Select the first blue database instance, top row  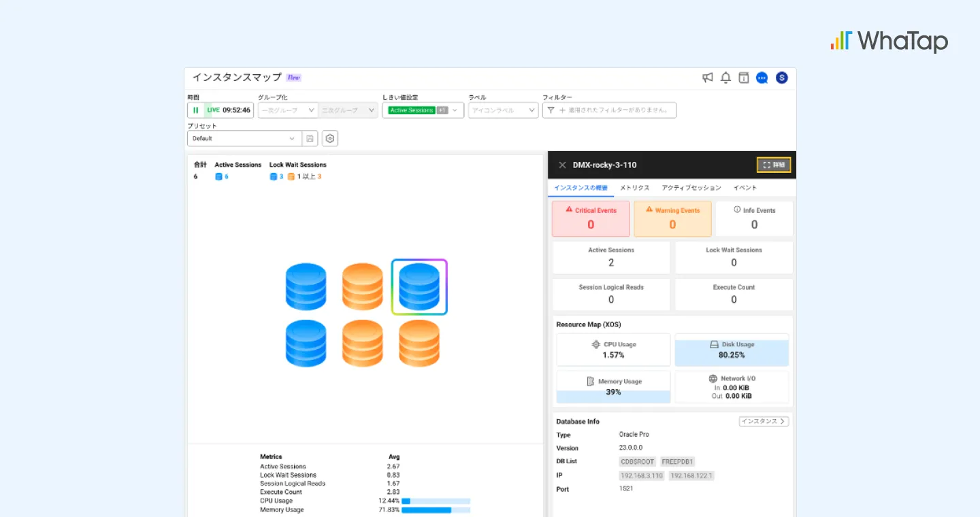[x=306, y=286]
